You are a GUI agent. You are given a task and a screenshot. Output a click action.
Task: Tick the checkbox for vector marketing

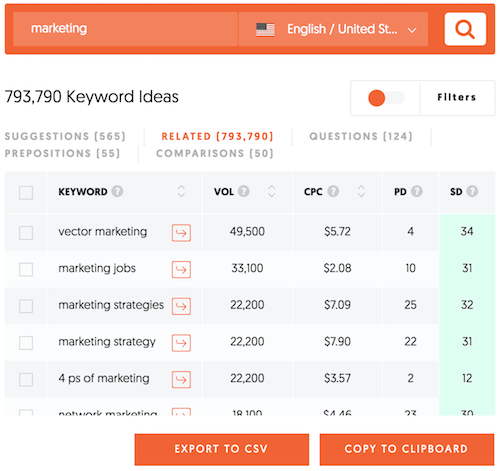coord(26,233)
